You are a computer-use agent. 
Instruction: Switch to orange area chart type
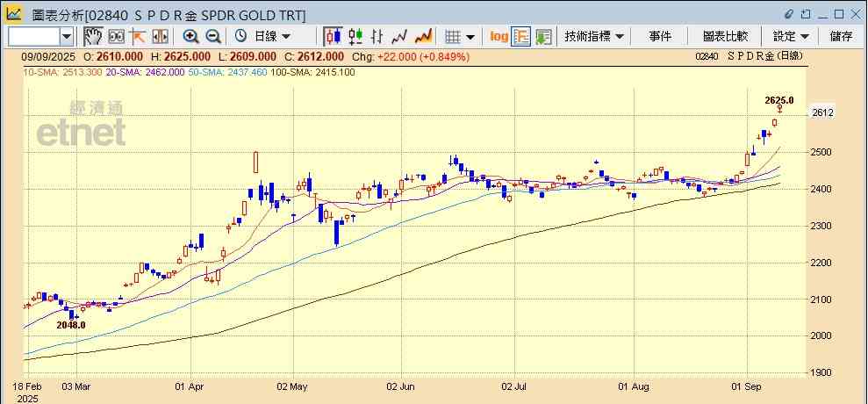click(424, 37)
